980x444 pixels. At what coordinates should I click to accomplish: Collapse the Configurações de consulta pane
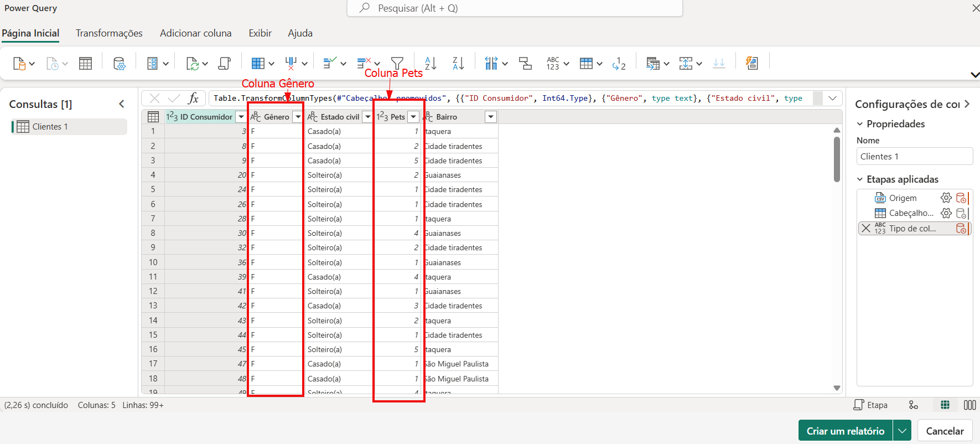point(967,104)
